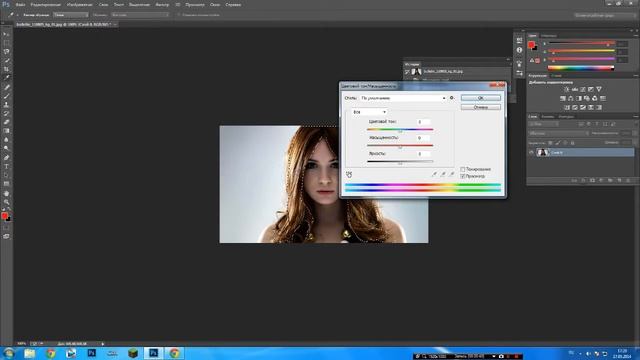Toggle visibility eye of the layer

531,152
